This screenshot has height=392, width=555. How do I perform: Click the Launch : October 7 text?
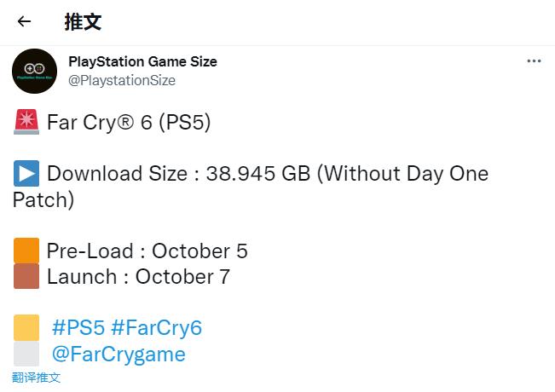coord(138,277)
